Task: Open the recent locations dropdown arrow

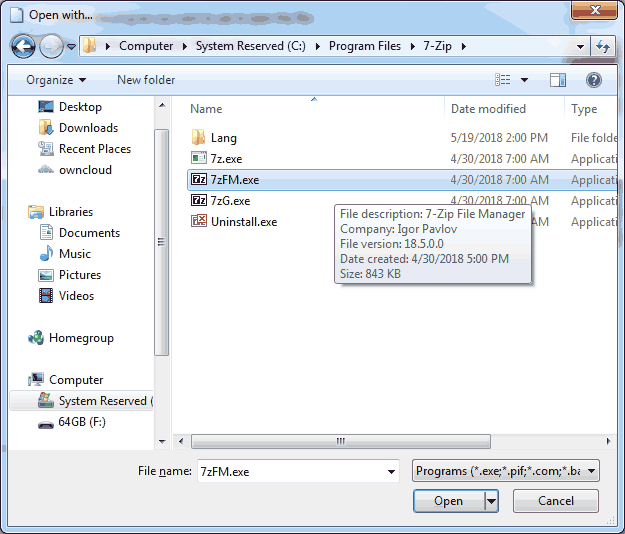Action: coord(71,47)
